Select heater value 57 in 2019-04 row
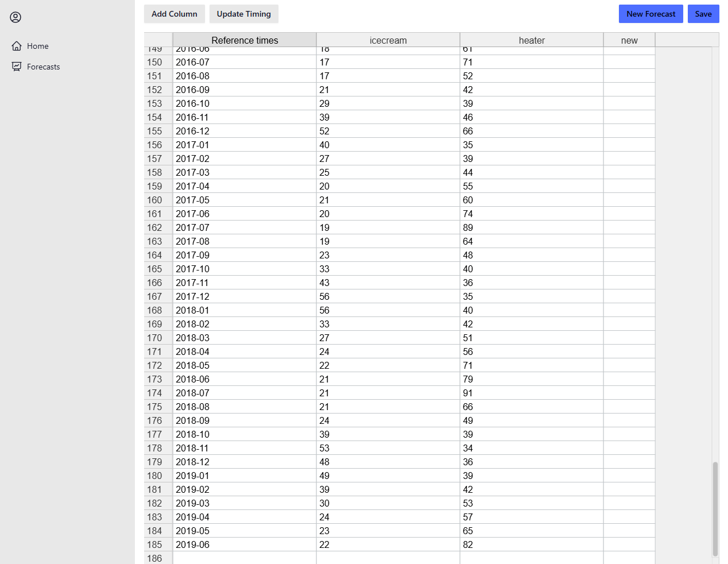Image resolution: width=728 pixels, height=564 pixels. point(532,517)
